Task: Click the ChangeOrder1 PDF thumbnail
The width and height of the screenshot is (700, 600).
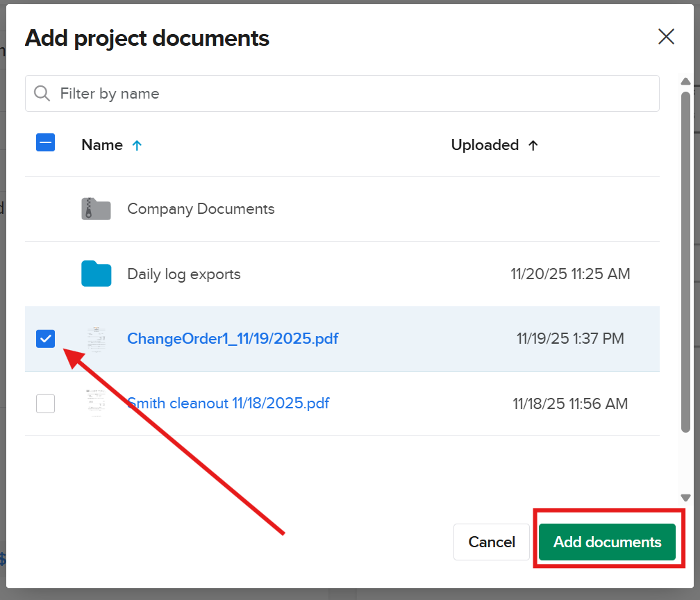Action: [96, 339]
